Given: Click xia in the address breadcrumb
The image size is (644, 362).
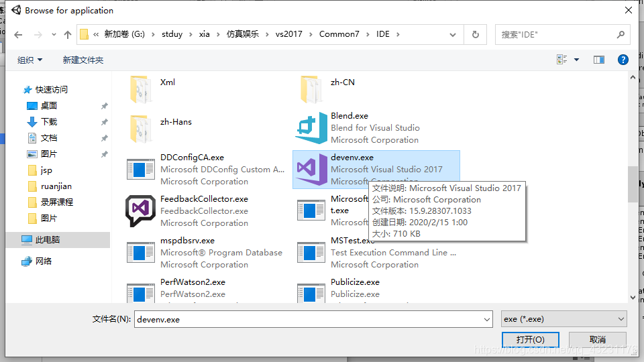Looking at the screenshot, I should point(204,34).
